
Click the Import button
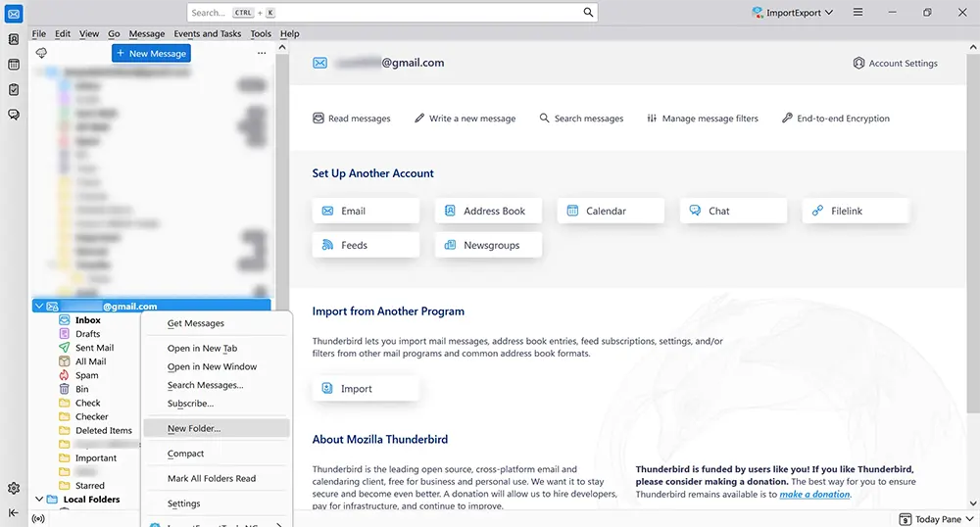(366, 388)
